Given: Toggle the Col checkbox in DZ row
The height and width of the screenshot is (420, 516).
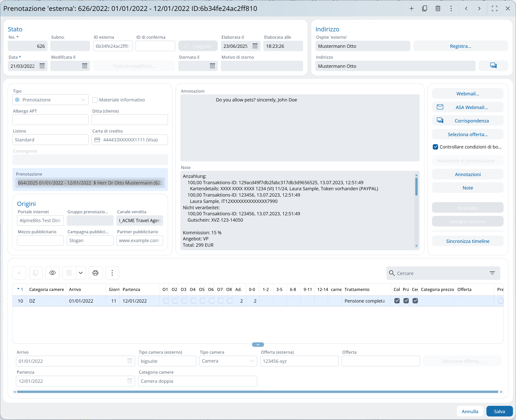Looking at the screenshot, I should (397, 301).
